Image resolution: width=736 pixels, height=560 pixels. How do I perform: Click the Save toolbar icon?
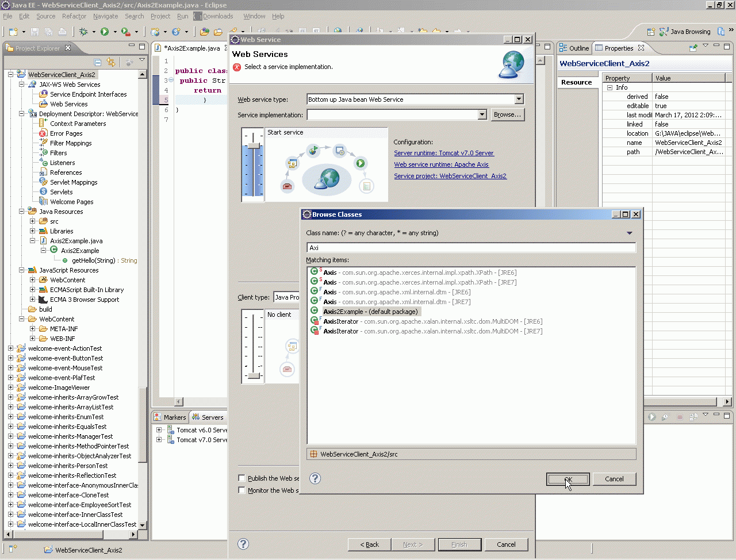click(34, 32)
